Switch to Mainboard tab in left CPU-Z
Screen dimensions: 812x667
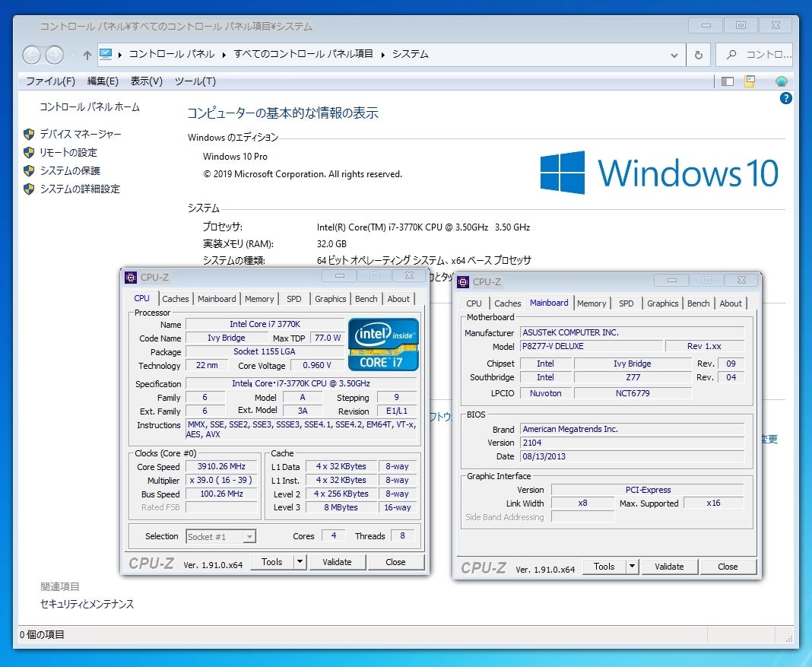click(217, 299)
